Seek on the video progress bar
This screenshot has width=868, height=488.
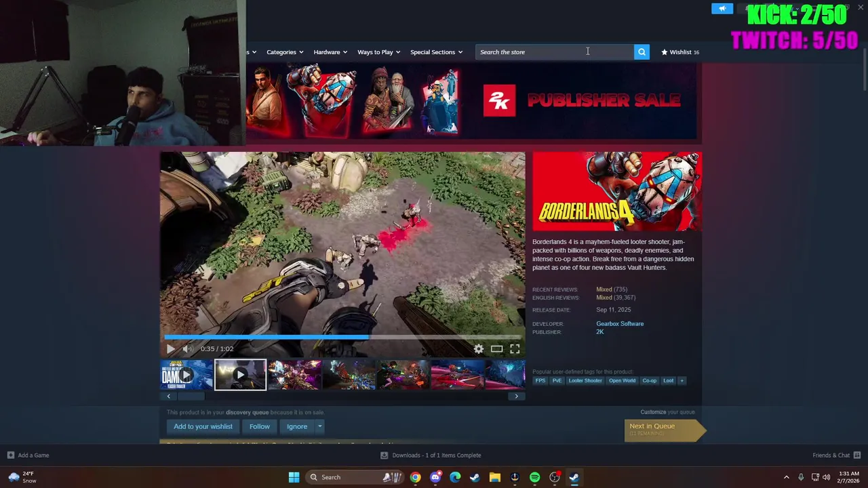point(342,337)
